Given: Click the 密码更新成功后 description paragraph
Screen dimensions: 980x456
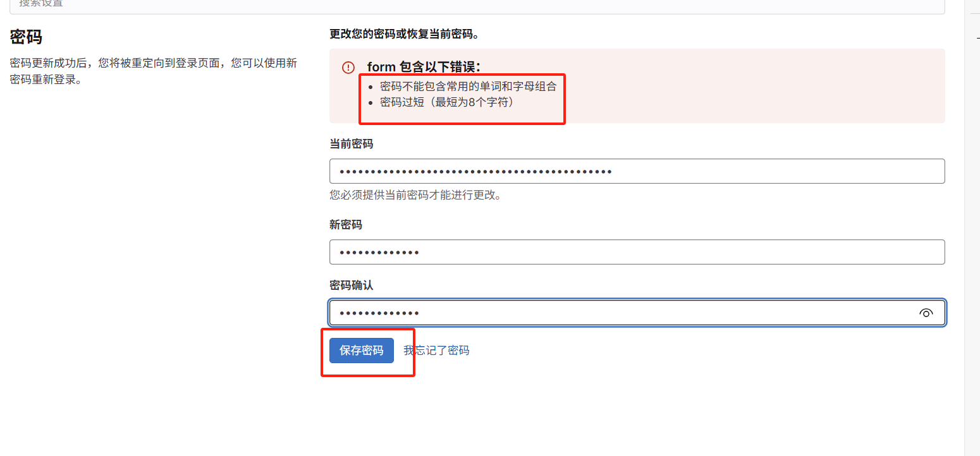Looking at the screenshot, I should click(154, 71).
